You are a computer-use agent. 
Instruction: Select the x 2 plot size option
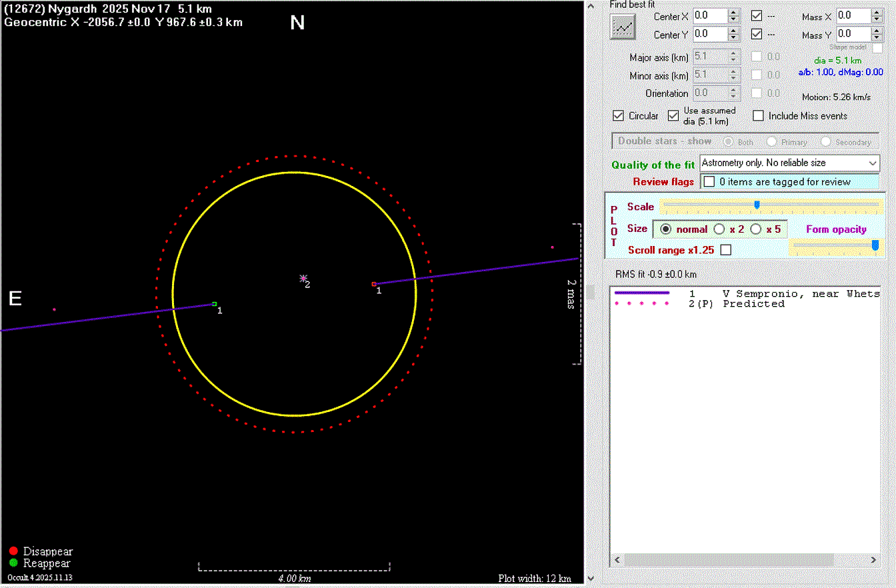coord(719,229)
